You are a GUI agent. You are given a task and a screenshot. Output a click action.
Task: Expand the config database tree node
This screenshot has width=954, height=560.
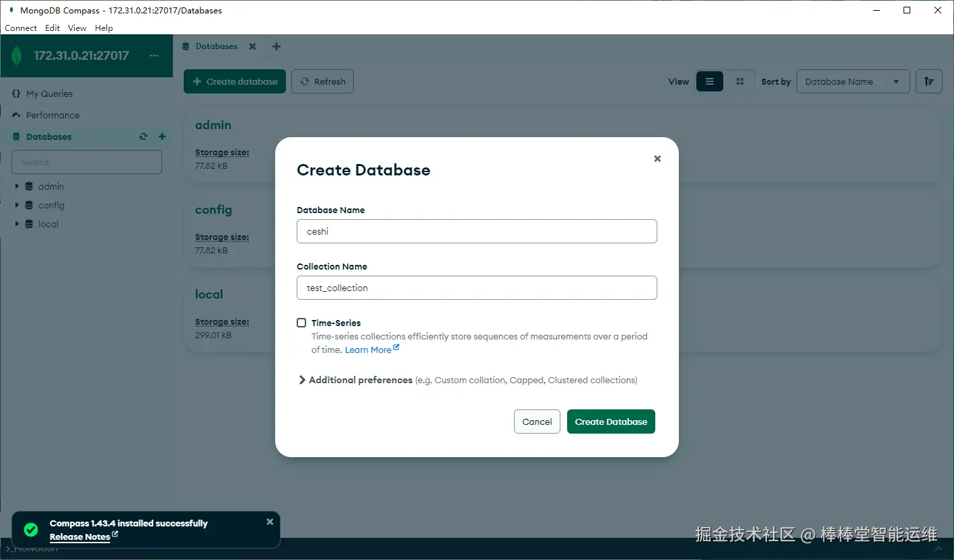coord(17,205)
